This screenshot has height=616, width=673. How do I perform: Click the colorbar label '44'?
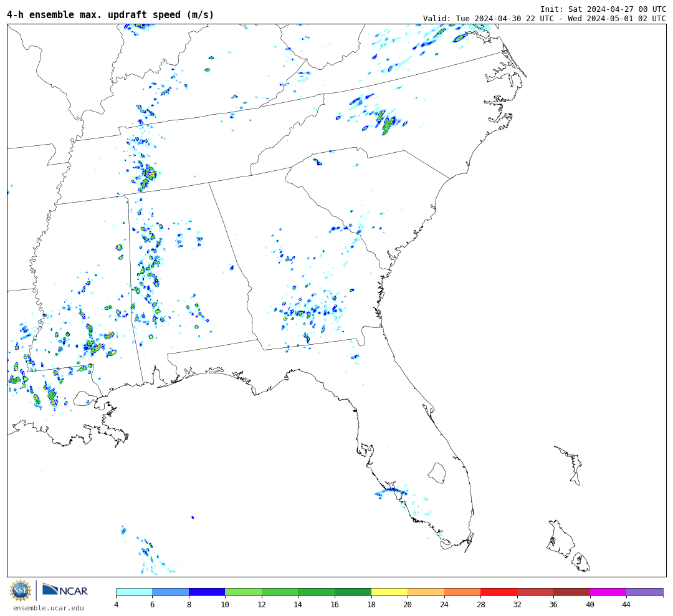626,605
